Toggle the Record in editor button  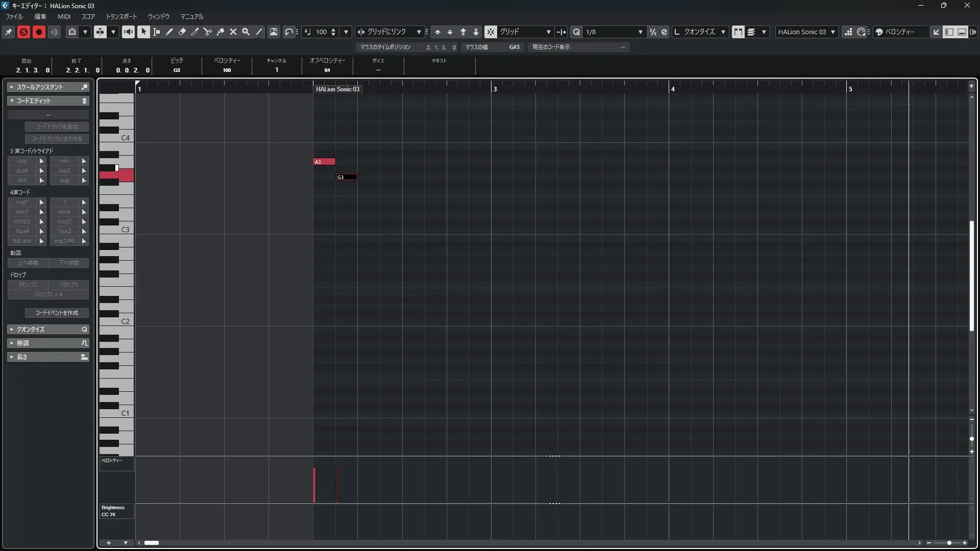point(39,32)
